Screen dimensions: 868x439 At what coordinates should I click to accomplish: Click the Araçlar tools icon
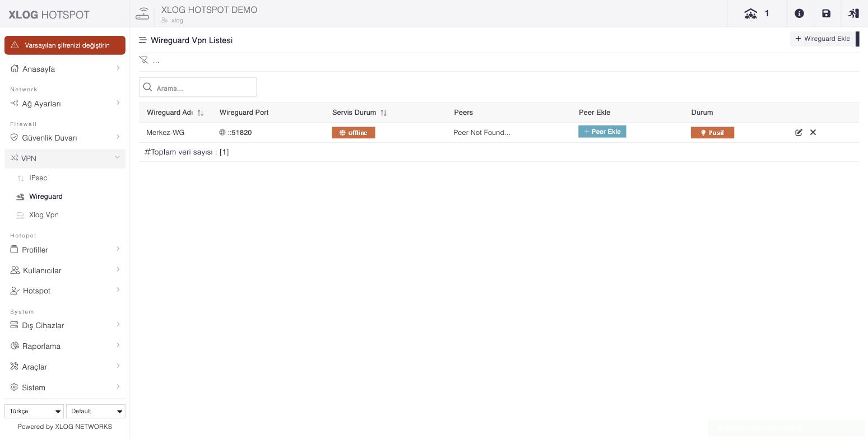15,366
